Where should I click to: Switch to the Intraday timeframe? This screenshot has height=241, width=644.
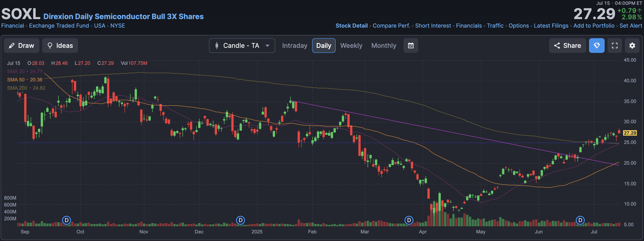[295, 46]
